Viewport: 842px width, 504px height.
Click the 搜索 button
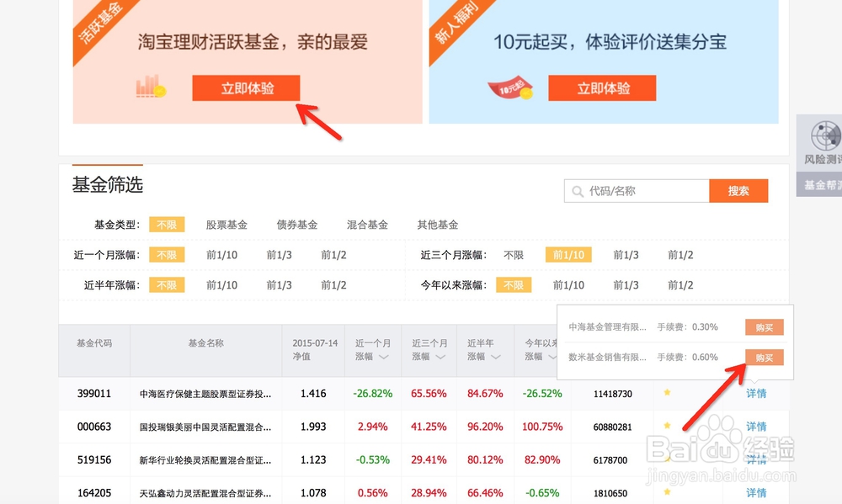(738, 191)
